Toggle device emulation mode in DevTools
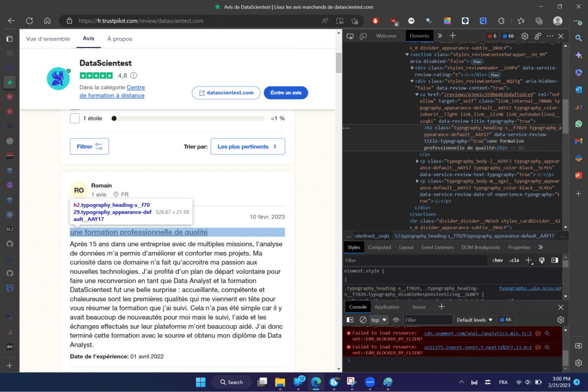588x392 pixels. point(363,36)
